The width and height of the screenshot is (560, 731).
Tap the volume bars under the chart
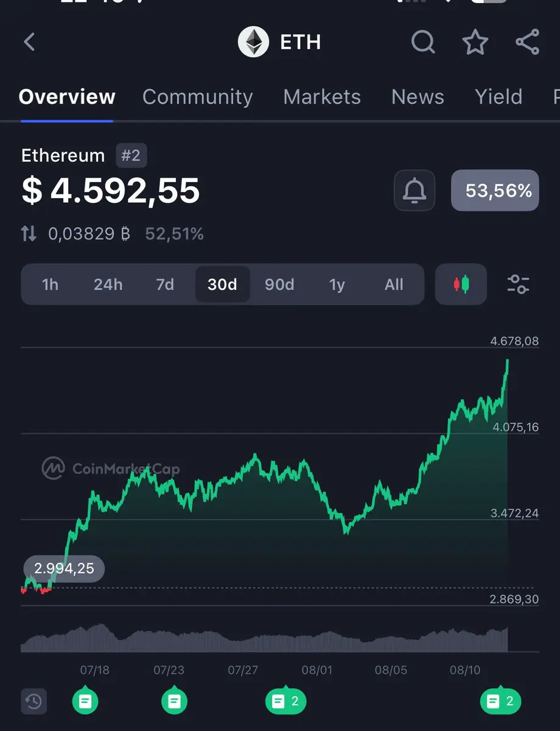(264, 638)
